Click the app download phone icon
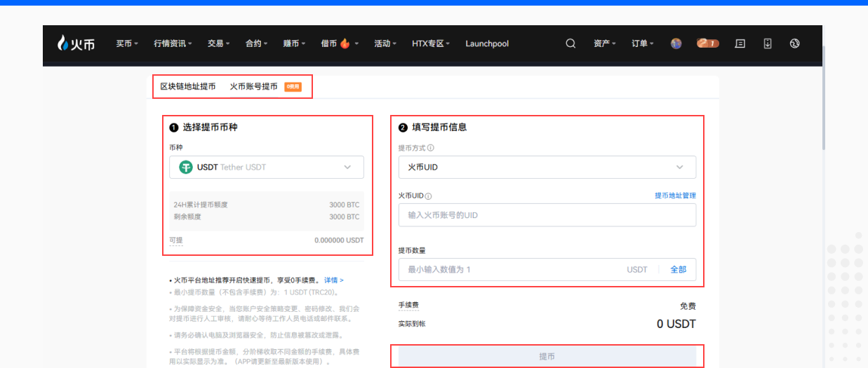 (767, 43)
